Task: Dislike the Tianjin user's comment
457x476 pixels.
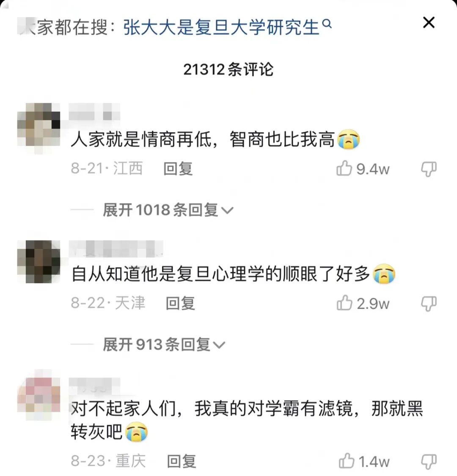Action: click(x=429, y=304)
